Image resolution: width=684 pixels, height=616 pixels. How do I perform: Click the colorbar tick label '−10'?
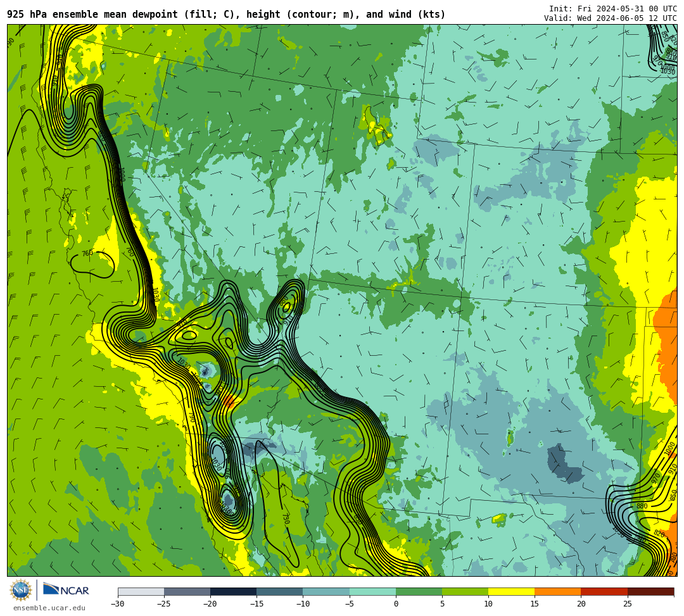(303, 604)
